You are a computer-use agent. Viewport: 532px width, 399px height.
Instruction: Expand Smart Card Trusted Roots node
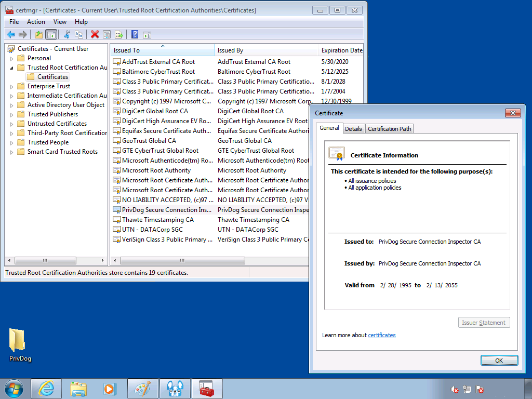pos(11,152)
